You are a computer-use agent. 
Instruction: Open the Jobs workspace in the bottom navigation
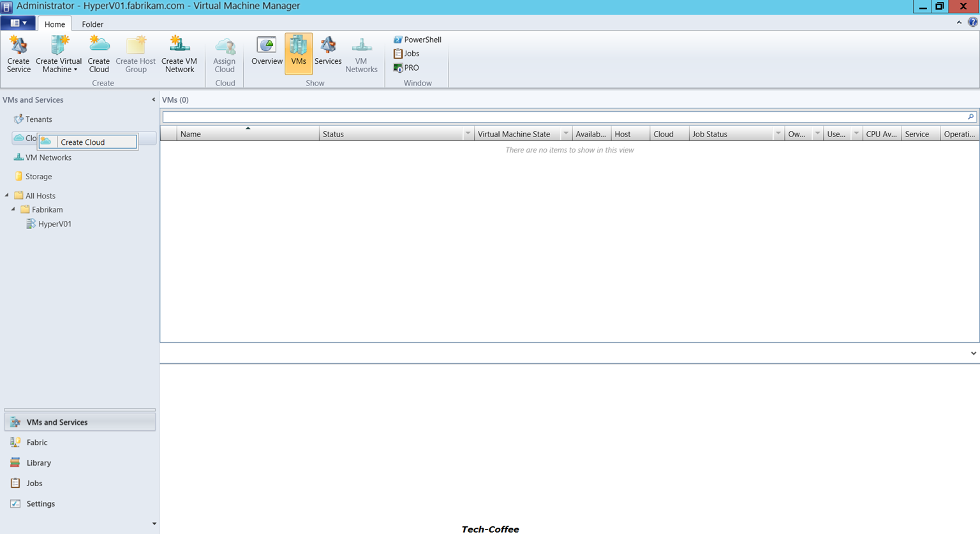80,483
